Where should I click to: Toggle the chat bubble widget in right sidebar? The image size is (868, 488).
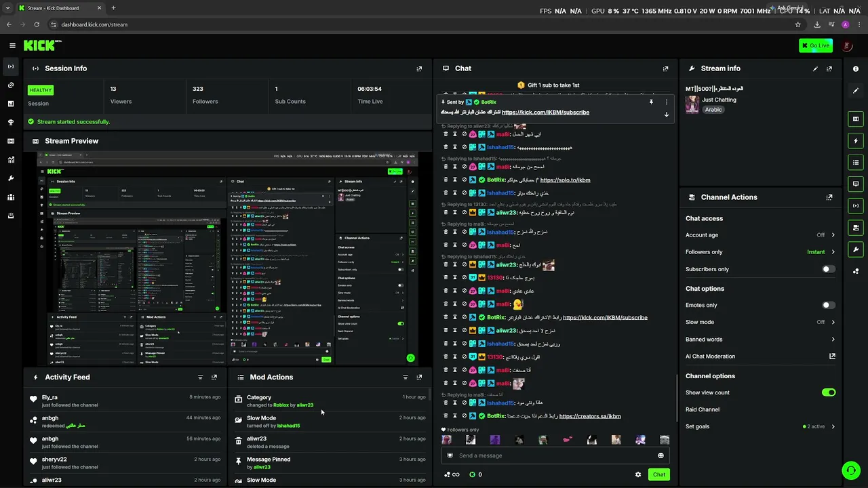(x=856, y=184)
